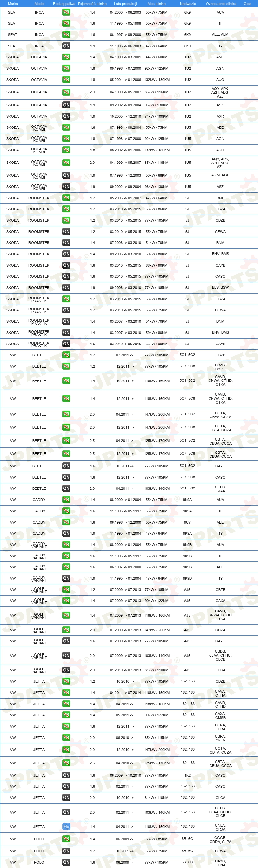Select the Lata produkcji column header

click(x=125, y=4)
